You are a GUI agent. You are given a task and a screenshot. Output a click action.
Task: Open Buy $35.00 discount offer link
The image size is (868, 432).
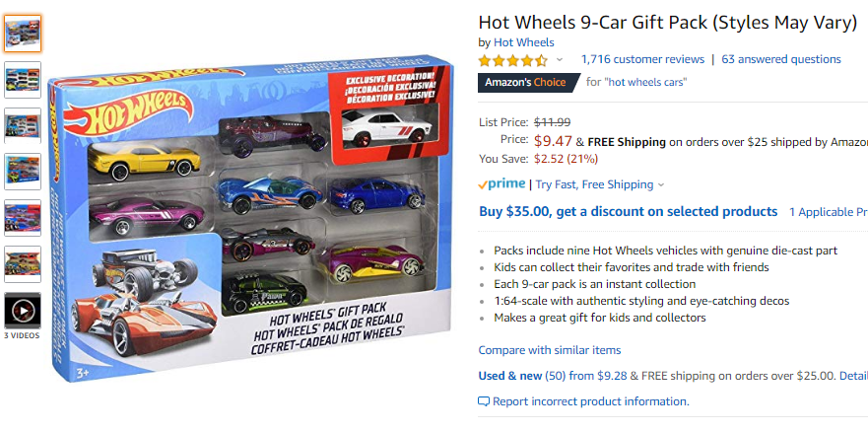pos(629,212)
